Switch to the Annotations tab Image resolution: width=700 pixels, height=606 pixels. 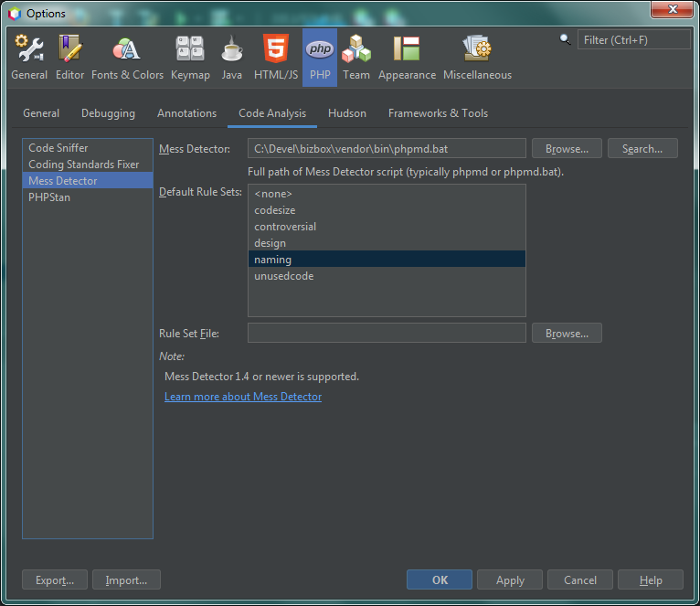(x=186, y=113)
